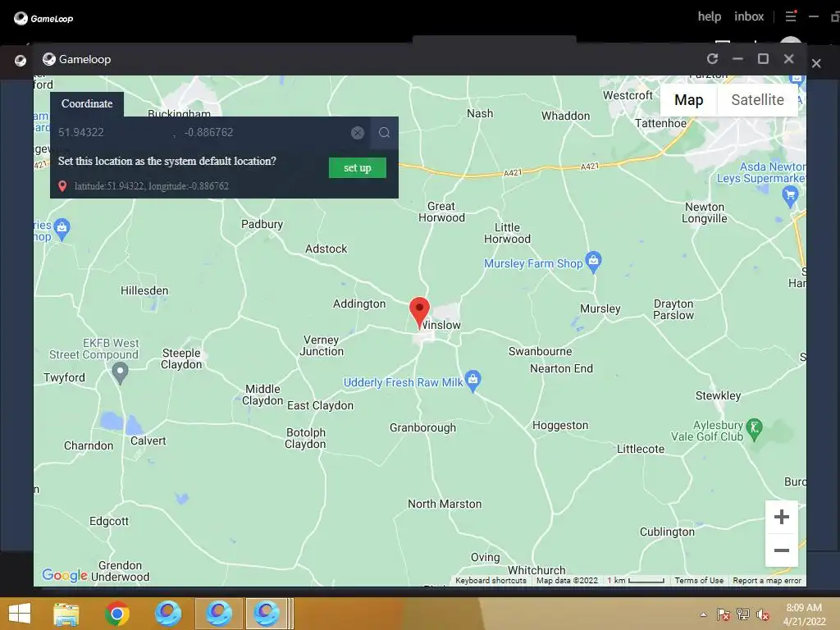840x630 pixels.
Task: Open Terms of Use link
Action: tap(699, 580)
